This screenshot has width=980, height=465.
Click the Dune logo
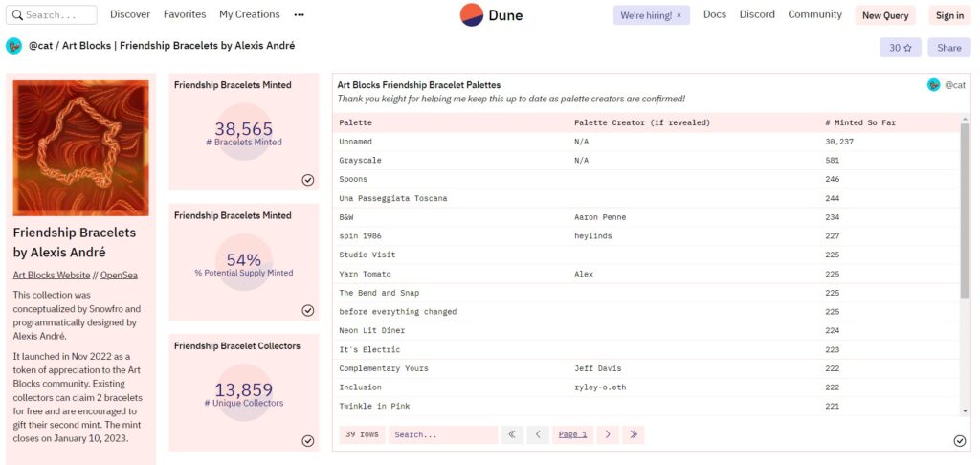click(x=491, y=15)
